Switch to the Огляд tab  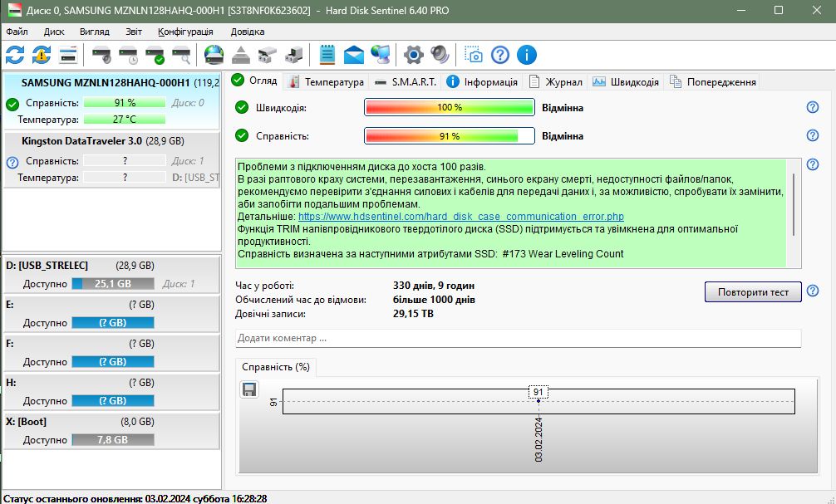tap(255, 81)
